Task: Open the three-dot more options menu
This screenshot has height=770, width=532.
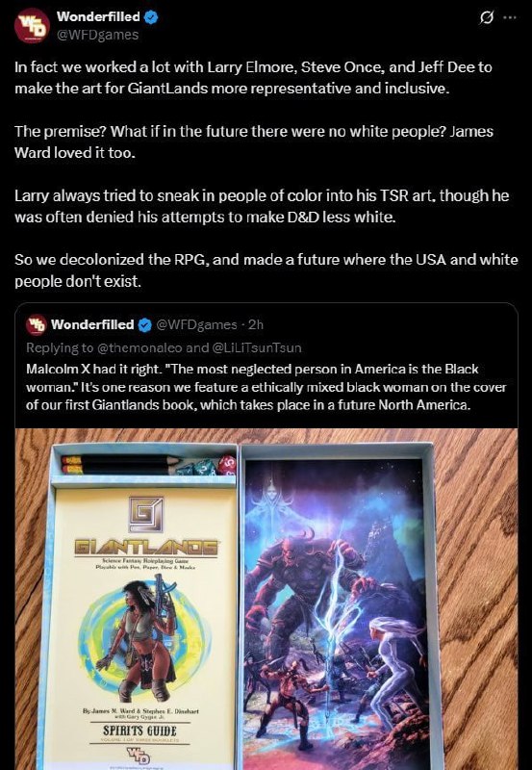Action: point(510,17)
